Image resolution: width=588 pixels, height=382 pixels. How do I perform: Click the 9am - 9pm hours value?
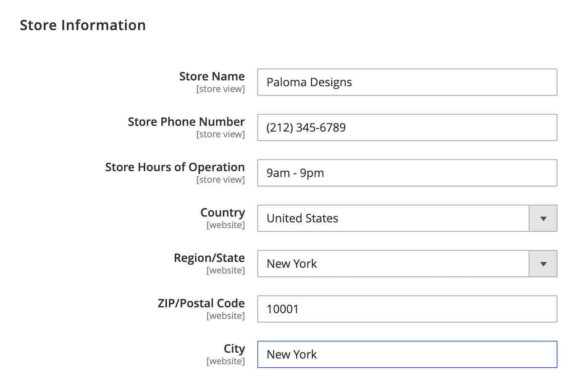(295, 173)
